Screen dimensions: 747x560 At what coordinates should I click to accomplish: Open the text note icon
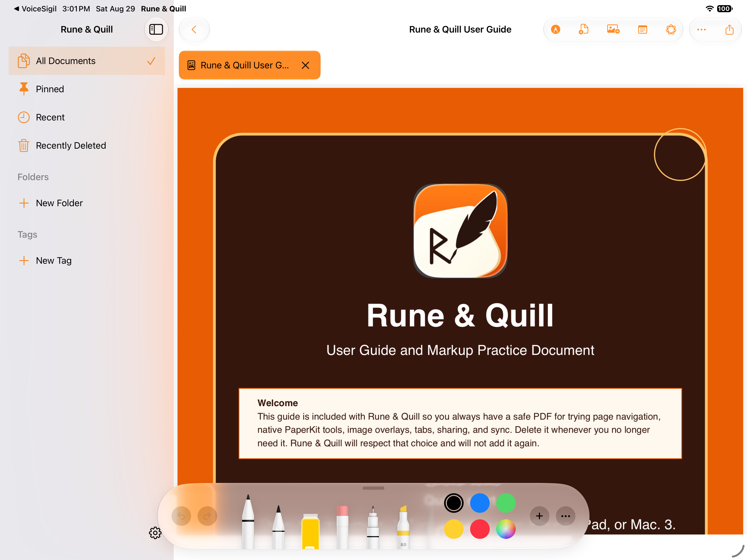pyautogui.click(x=642, y=29)
